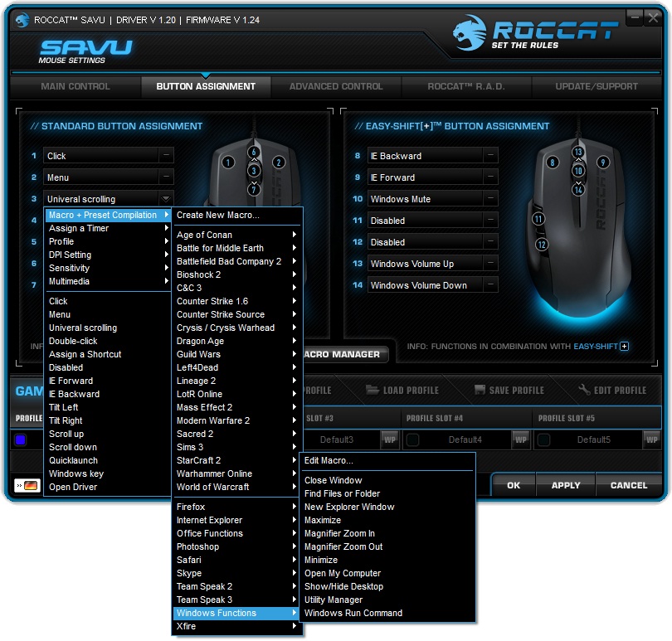Switch to the Advanced Control tab

336,86
